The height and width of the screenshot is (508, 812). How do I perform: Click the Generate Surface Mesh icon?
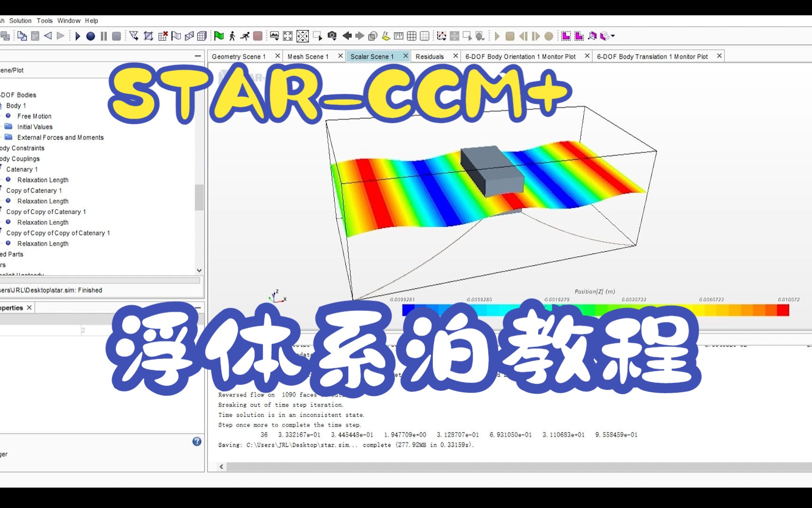[x=189, y=36]
